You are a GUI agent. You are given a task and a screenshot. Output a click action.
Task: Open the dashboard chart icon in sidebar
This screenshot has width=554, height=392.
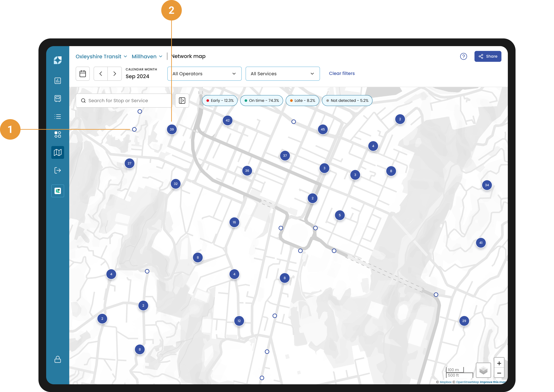point(57,81)
